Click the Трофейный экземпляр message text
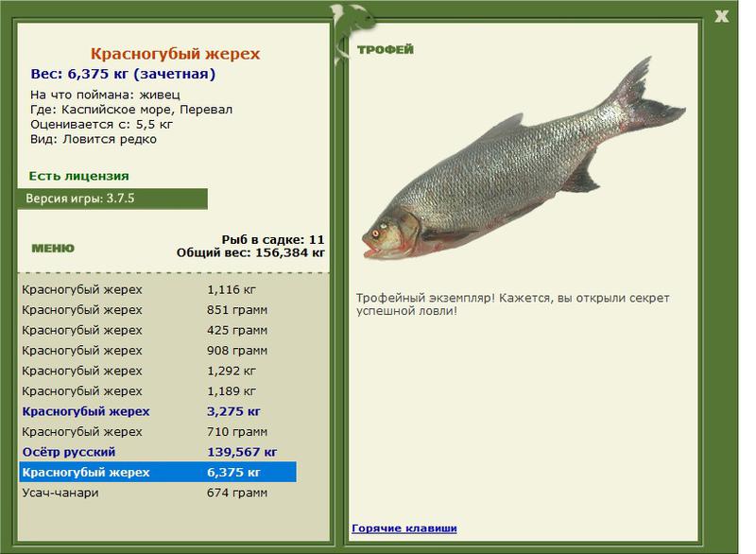This screenshot has height=554, width=756. click(512, 304)
